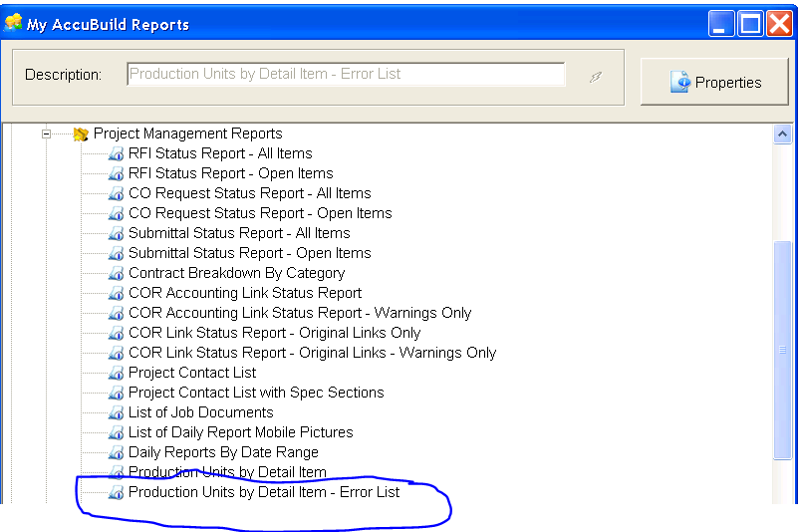Select Project Contact List with Spec Sections
Screen dimensions: 798x532
(x=256, y=392)
